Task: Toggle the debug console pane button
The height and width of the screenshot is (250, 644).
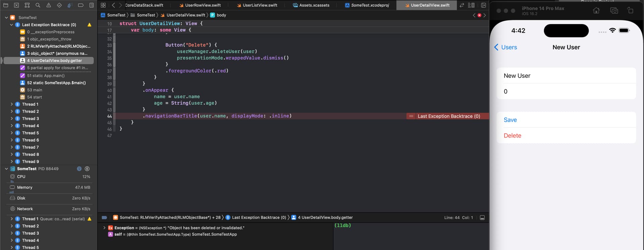Action: point(482,217)
